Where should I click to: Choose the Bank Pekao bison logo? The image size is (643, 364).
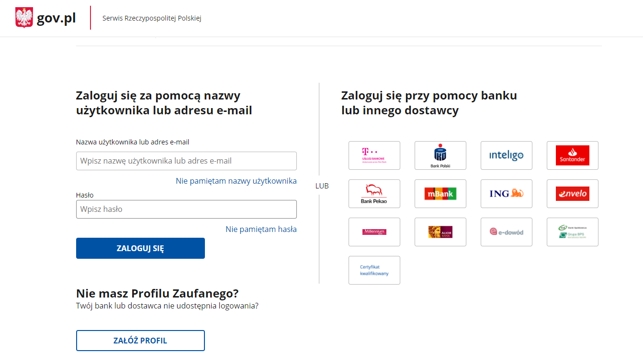click(374, 194)
